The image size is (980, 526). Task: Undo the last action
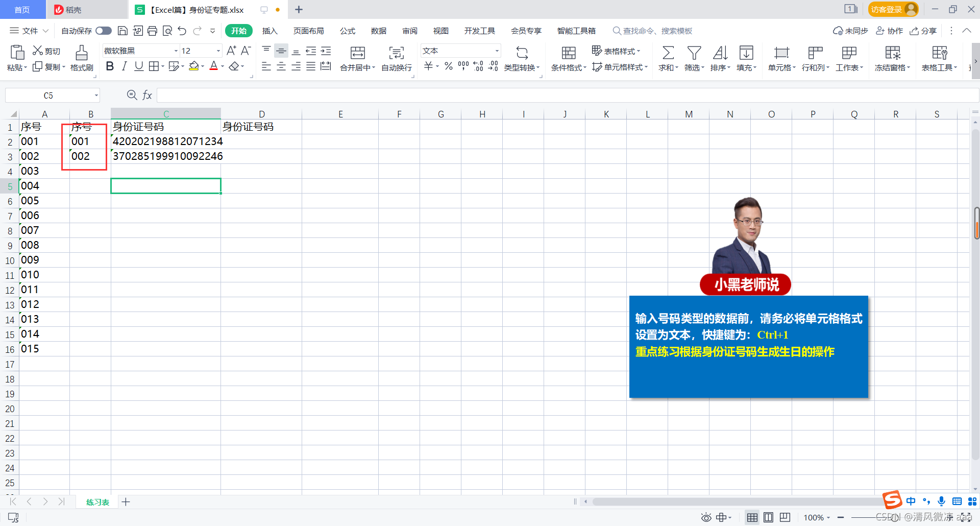[x=182, y=31]
